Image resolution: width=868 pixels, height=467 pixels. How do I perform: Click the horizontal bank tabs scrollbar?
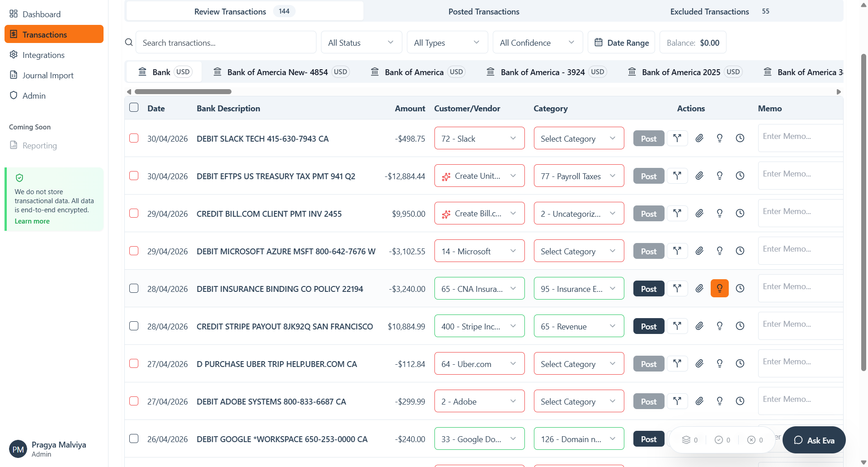click(183, 92)
